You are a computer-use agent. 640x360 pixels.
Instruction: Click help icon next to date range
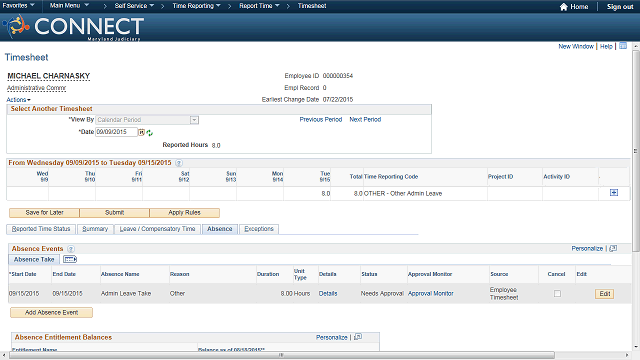(x=179, y=163)
